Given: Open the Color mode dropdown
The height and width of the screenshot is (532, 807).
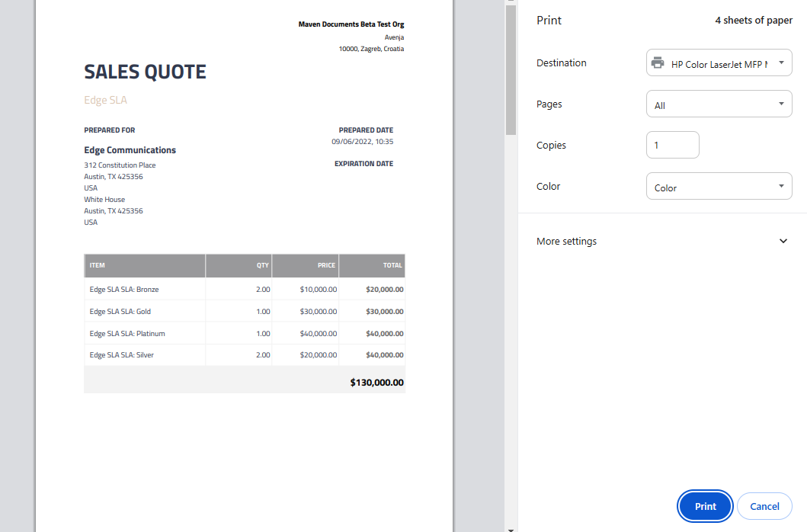Looking at the screenshot, I should coord(719,187).
